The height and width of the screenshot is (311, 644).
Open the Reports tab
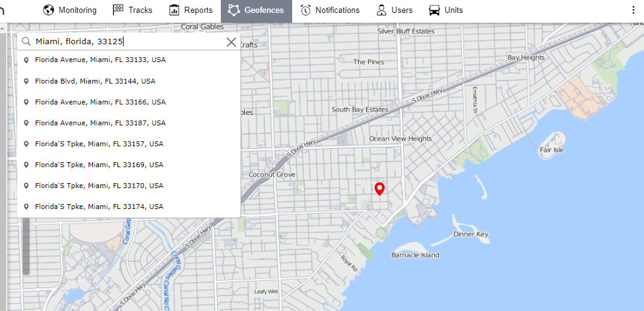click(x=191, y=10)
